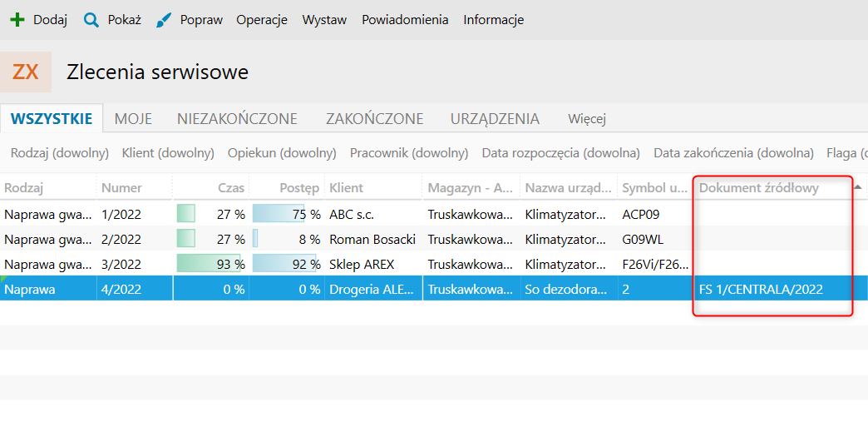Click the orange ZX module icon
The width and height of the screenshot is (868, 422).
(26, 72)
